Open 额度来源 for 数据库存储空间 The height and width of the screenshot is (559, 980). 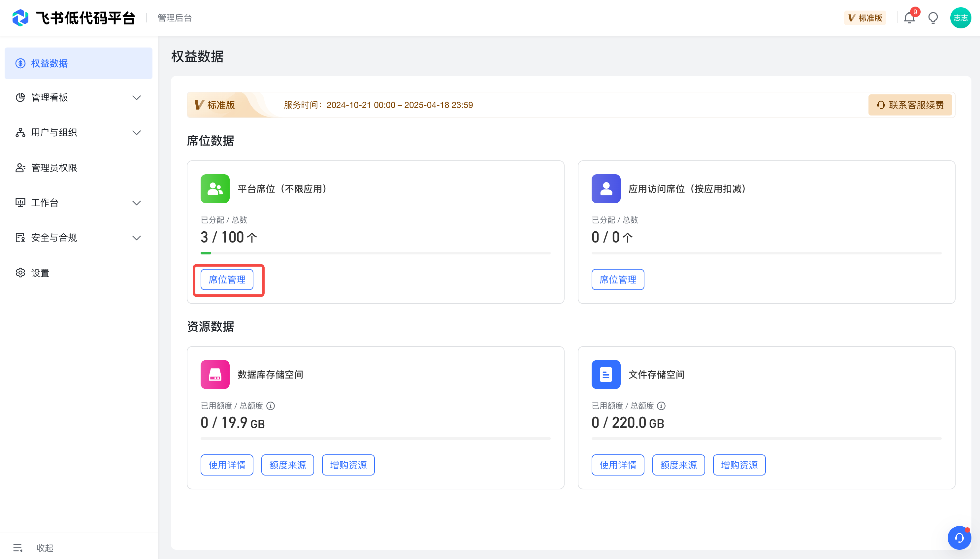[287, 465]
